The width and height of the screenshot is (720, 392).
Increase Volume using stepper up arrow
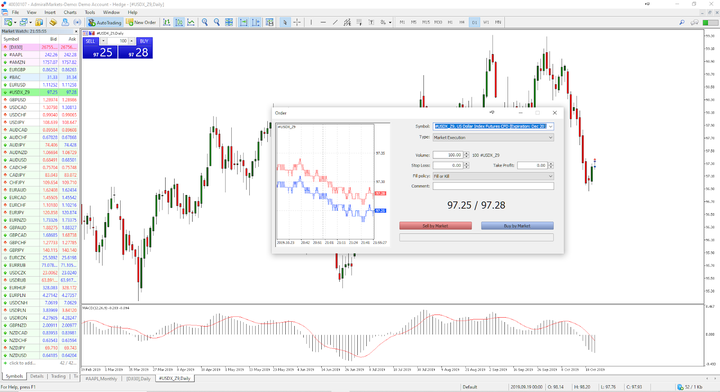click(467, 153)
